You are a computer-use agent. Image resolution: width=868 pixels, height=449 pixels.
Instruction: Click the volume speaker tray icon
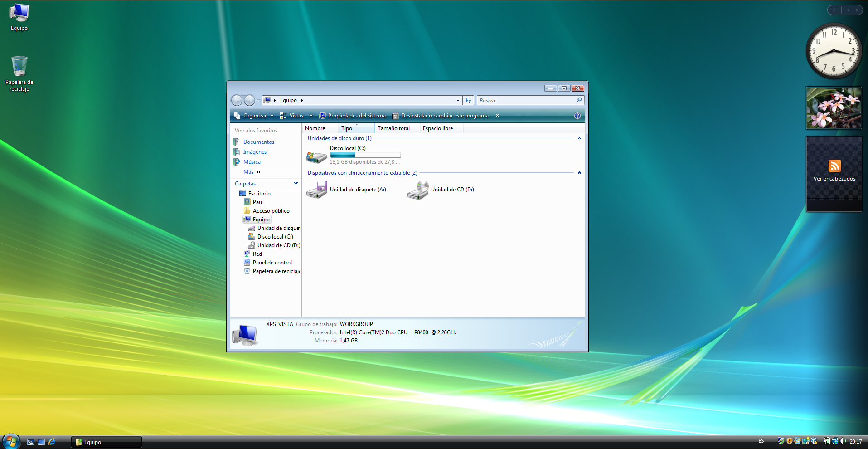point(843,441)
